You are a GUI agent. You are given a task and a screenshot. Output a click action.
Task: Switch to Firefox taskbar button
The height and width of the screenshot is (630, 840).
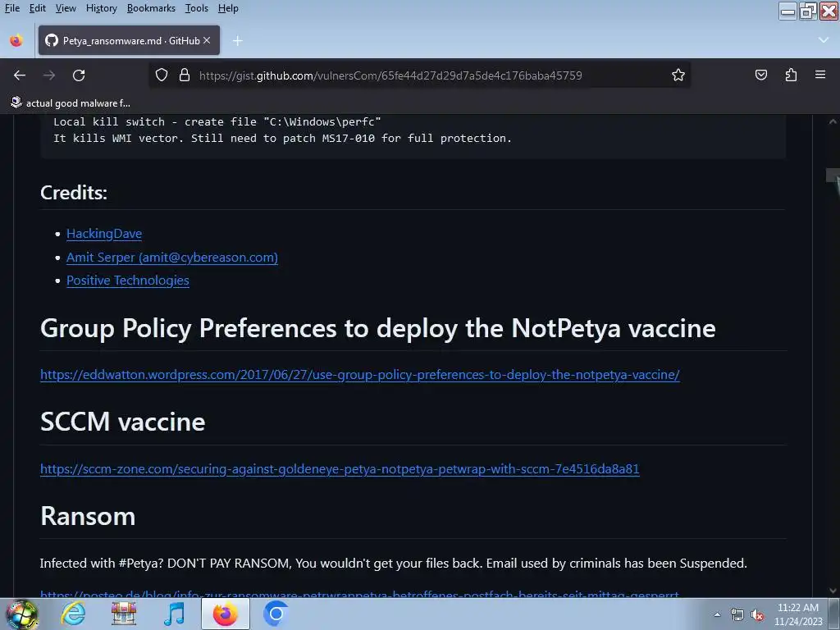click(226, 614)
